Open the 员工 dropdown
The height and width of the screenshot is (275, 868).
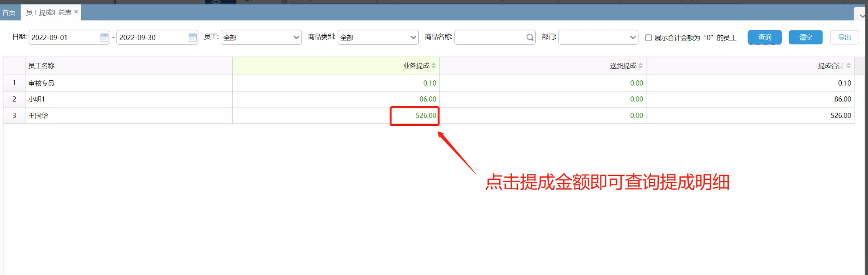coord(261,37)
